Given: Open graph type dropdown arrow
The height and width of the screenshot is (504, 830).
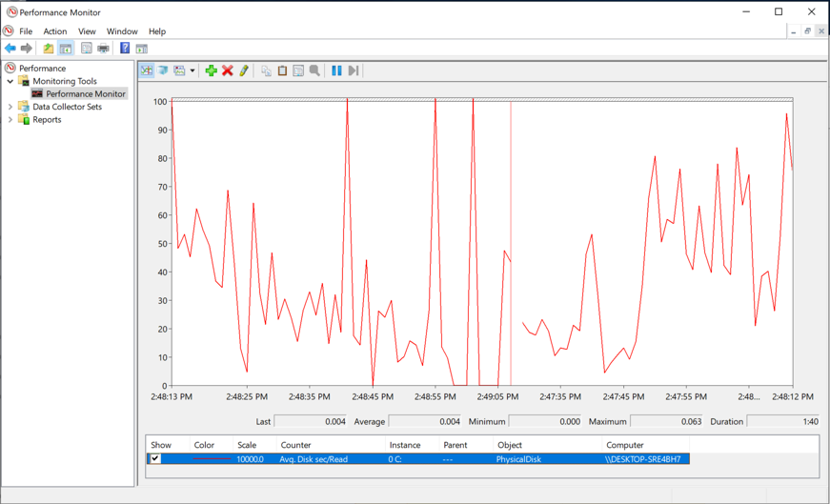Looking at the screenshot, I should [192, 71].
